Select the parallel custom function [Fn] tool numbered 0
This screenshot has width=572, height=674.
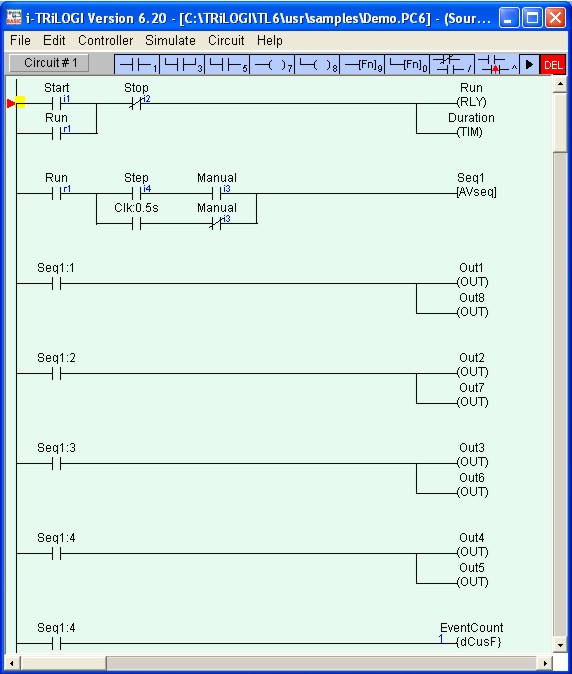(x=407, y=65)
